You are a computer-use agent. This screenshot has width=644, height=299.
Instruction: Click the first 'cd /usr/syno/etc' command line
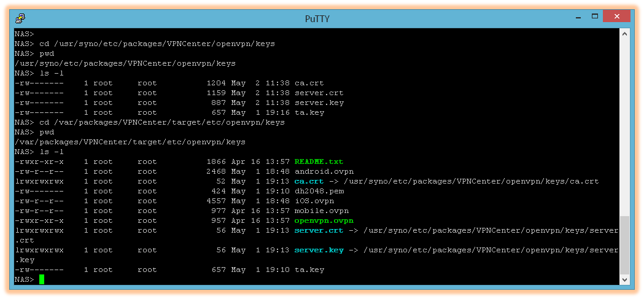pyautogui.click(x=157, y=44)
